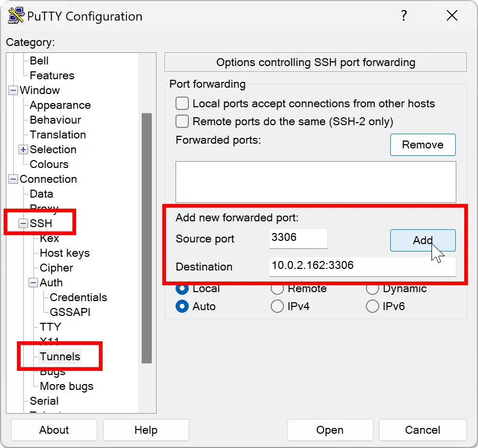Click the category tree scrollbar thumb
Screen dimensions: 478x448
pos(146,238)
